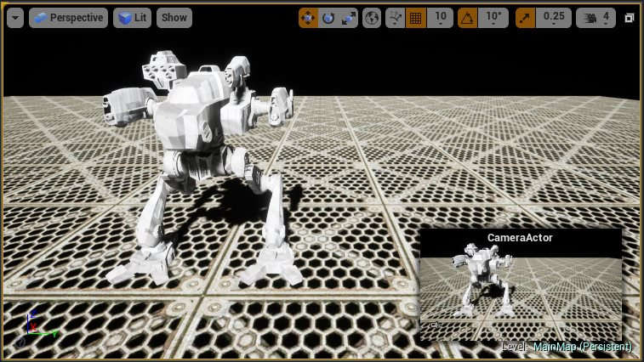
Task: Open rotation snap value 10°
Action: point(494,18)
